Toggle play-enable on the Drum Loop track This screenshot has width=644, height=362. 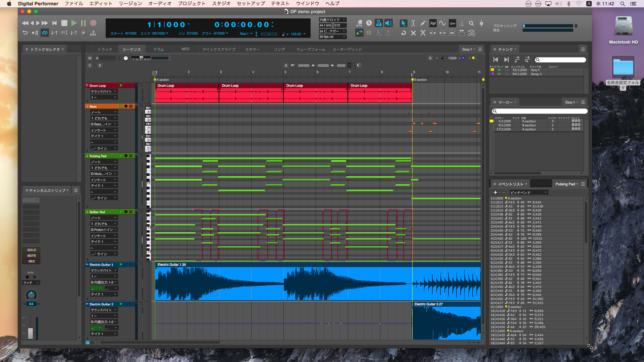pos(121,85)
